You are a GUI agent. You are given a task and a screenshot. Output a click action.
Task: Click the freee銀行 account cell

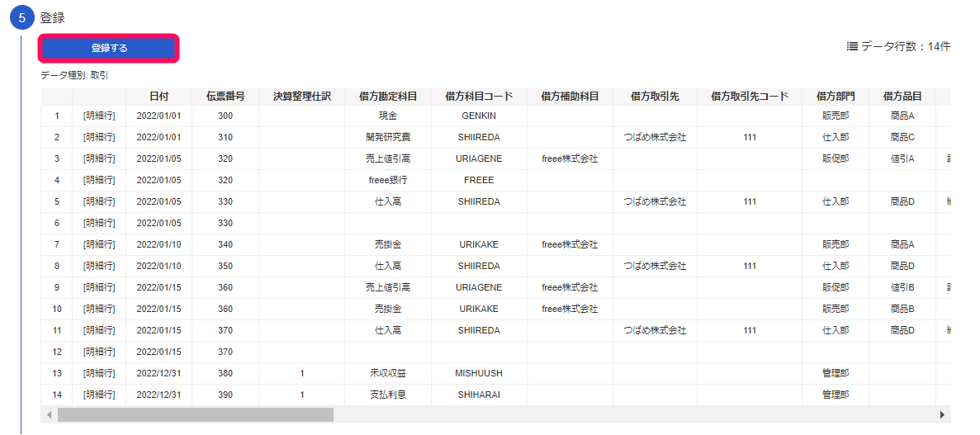click(388, 180)
